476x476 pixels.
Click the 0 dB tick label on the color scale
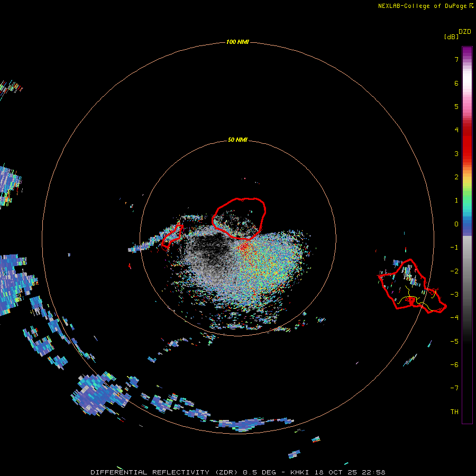point(456,224)
